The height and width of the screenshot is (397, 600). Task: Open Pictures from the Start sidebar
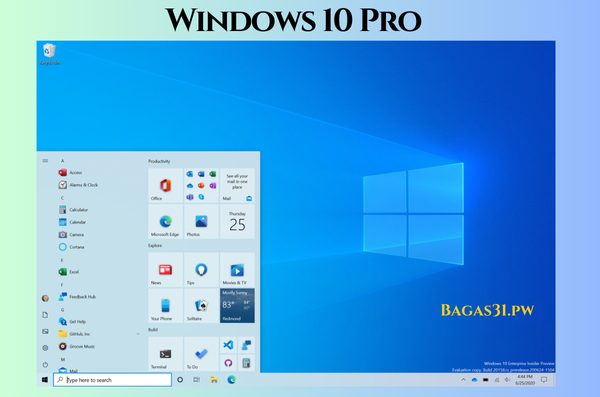pyautogui.click(x=45, y=332)
